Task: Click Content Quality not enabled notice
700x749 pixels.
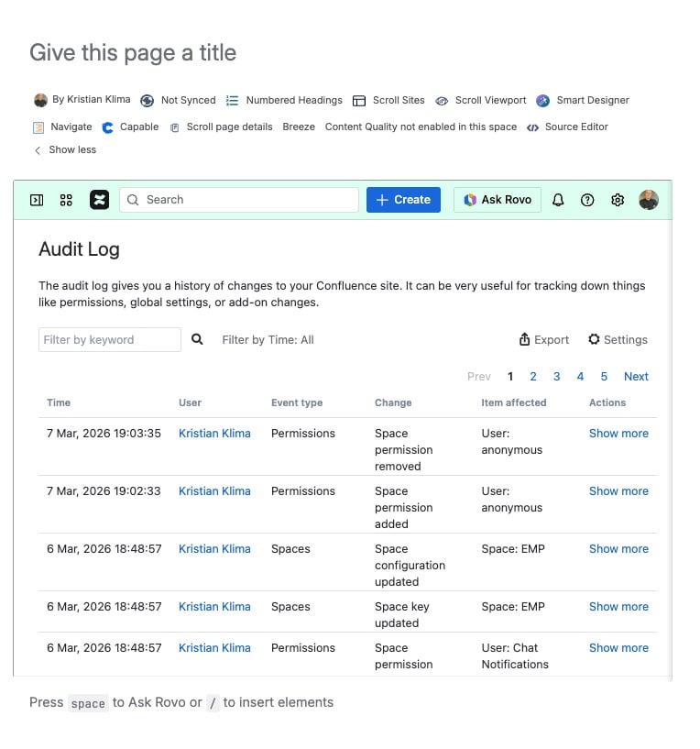Action: click(x=421, y=127)
